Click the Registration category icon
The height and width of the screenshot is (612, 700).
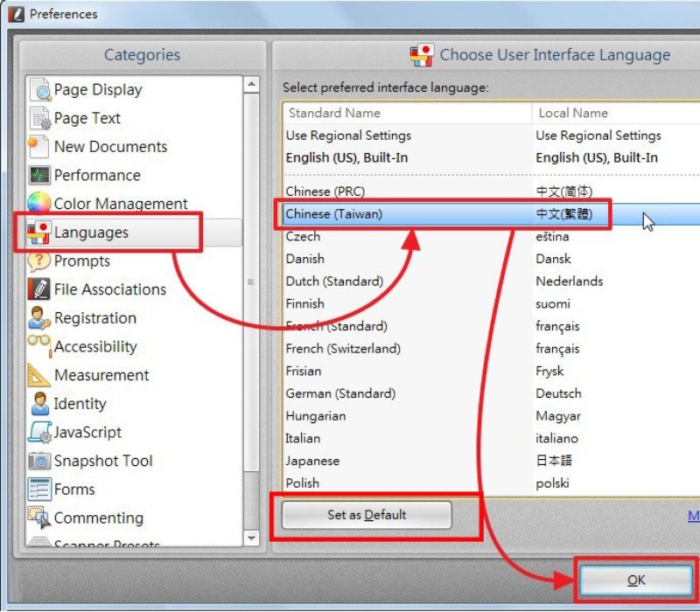click(40, 318)
